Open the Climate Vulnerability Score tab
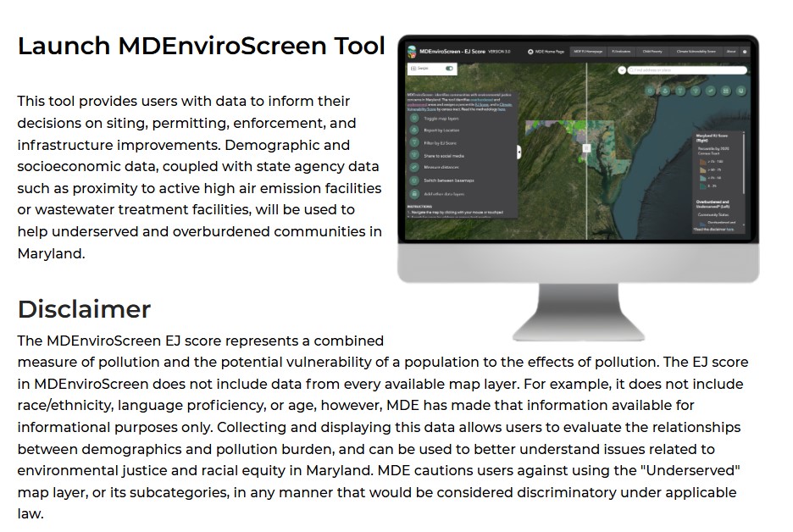This screenshot has height=532, width=793. 696,52
